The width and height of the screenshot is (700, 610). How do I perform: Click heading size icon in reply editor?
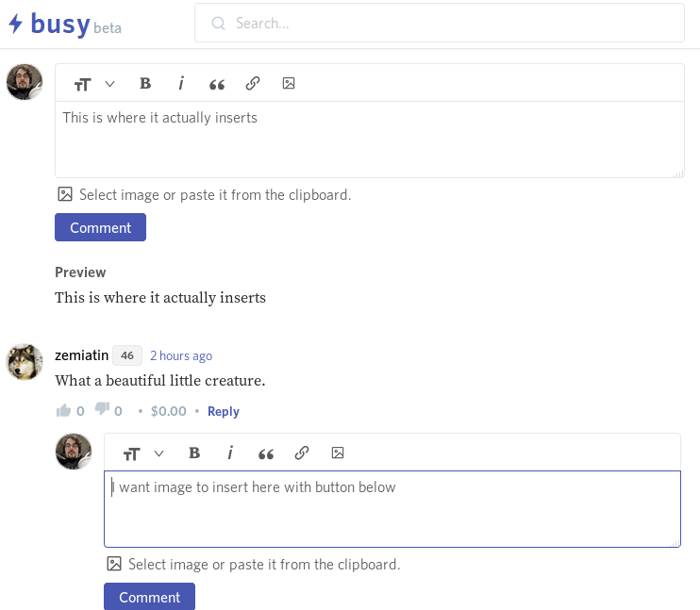coord(132,453)
